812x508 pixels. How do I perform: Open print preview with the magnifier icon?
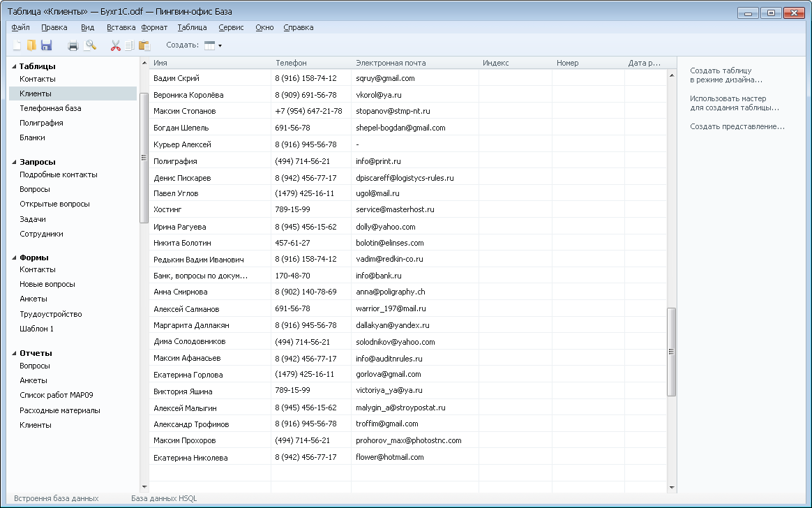(x=90, y=45)
